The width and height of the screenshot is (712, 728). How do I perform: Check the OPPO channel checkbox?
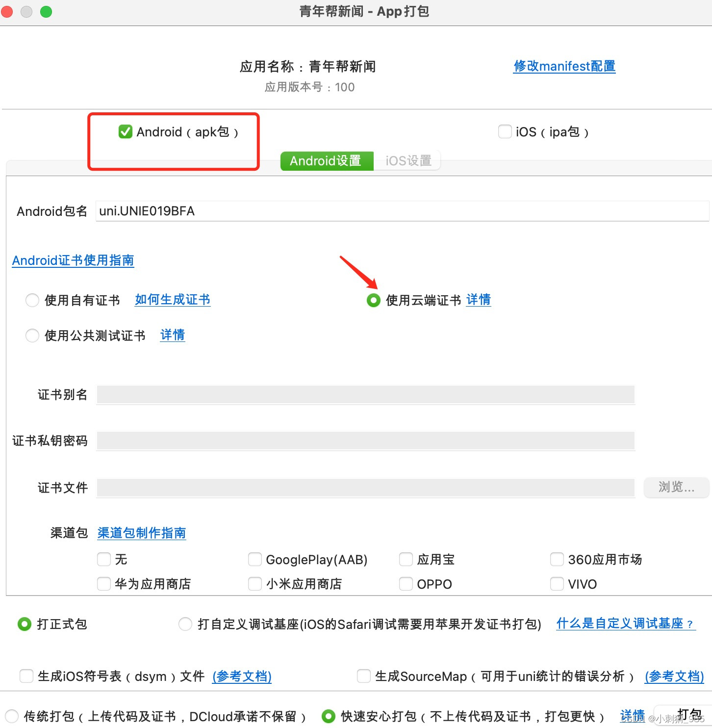coord(406,584)
